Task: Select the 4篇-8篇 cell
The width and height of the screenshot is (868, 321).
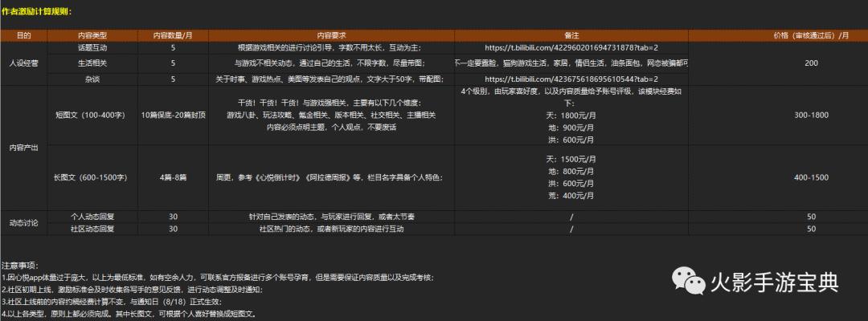Action: (x=173, y=177)
